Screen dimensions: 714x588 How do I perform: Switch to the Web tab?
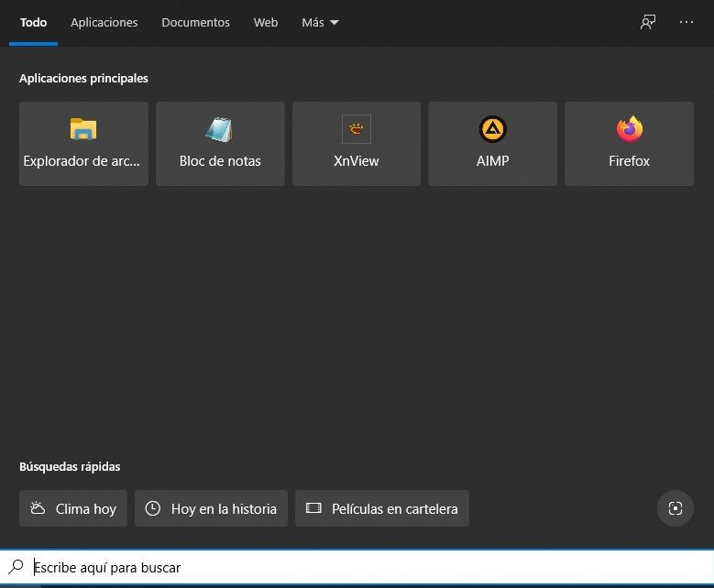click(266, 22)
